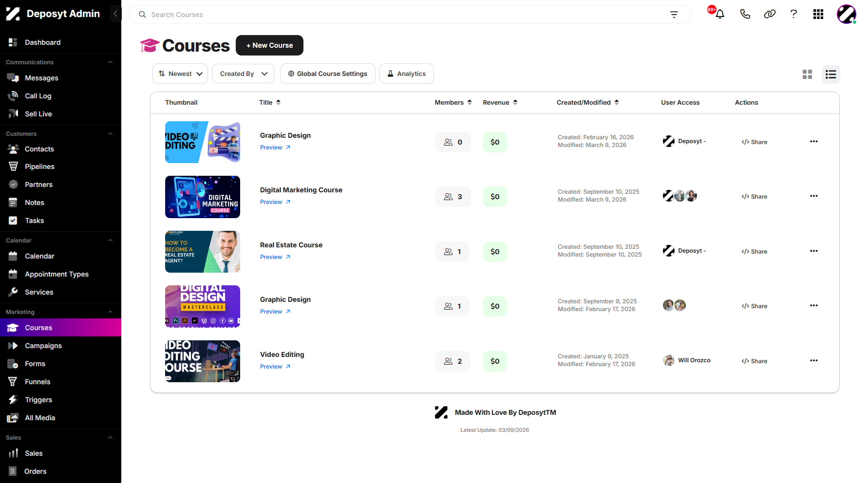Viewport: 868px width, 483px height.
Task: Click members count for Video Editing
Action: 453,361
